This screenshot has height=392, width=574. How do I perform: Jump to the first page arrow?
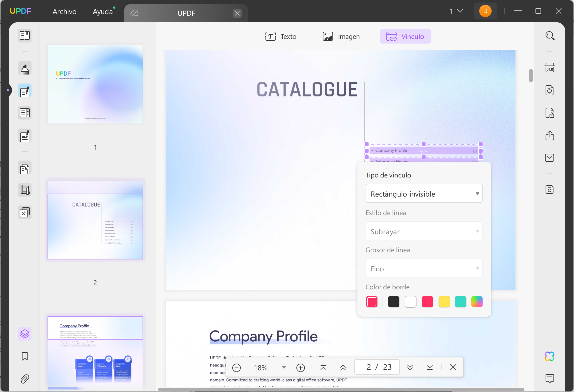(323, 367)
